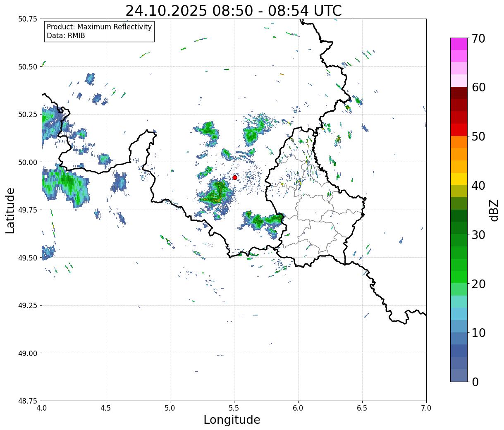Click the longitude tick label 6.0

click(298, 408)
